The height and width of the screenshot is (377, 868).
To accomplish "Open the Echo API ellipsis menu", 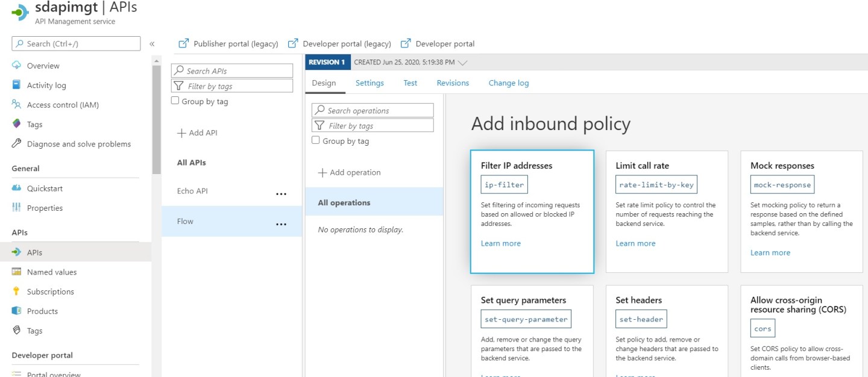I will click(x=281, y=194).
